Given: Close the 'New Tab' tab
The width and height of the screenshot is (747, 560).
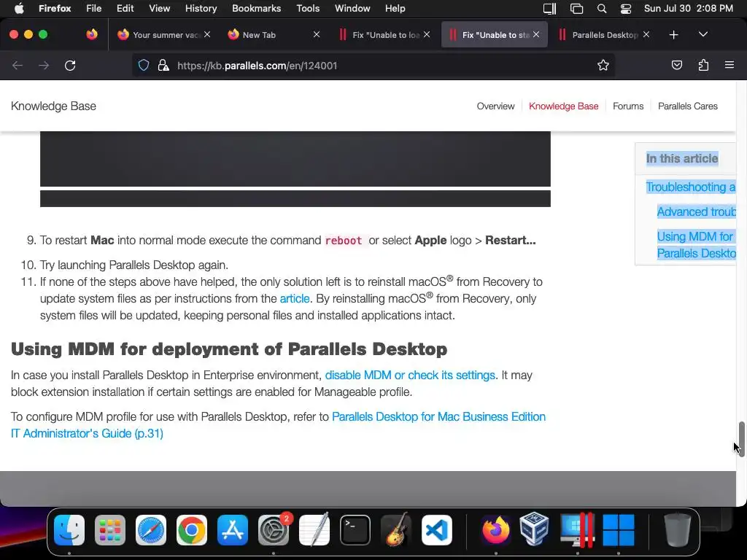Looking at the screenshot, I should 317,34.
